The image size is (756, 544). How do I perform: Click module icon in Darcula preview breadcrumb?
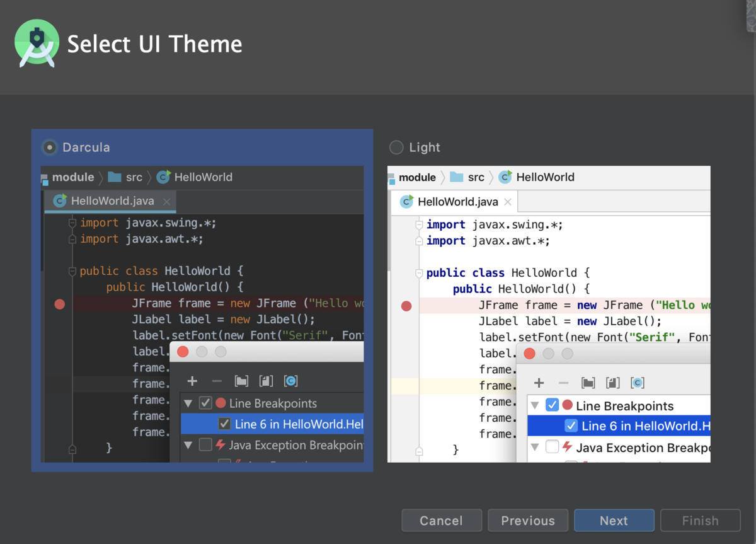point(45,178)
